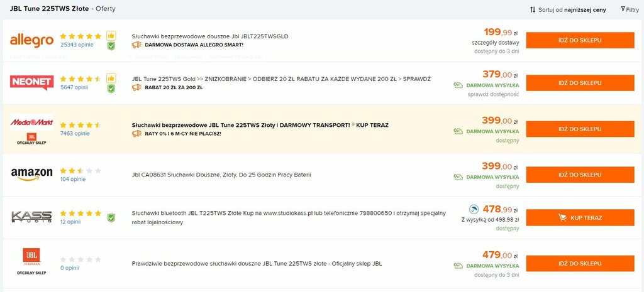The image size is (644, 292).
Task: Click the blue umbrella icon next to 478,99
Action: pos(474,210)
